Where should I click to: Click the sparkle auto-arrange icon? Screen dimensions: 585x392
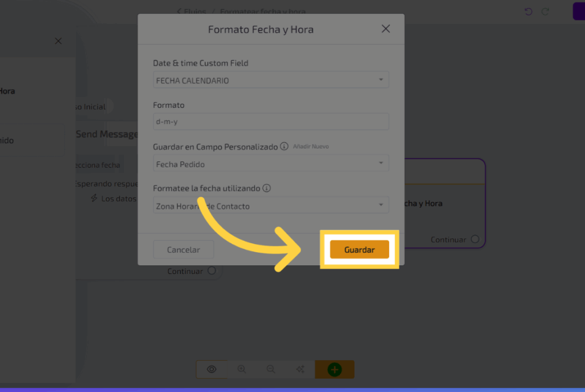pos(300,370)
